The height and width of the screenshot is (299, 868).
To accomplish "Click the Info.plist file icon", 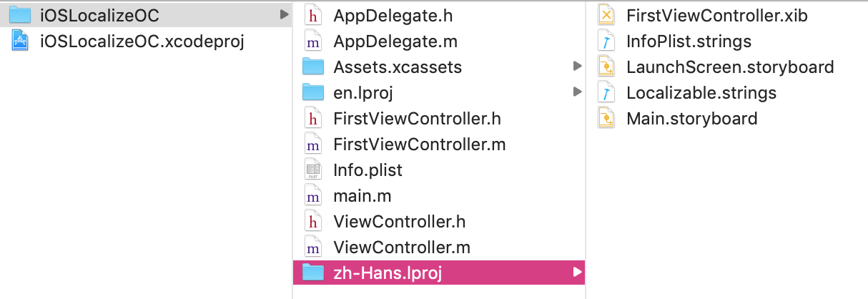I will (x=312, y=170).
